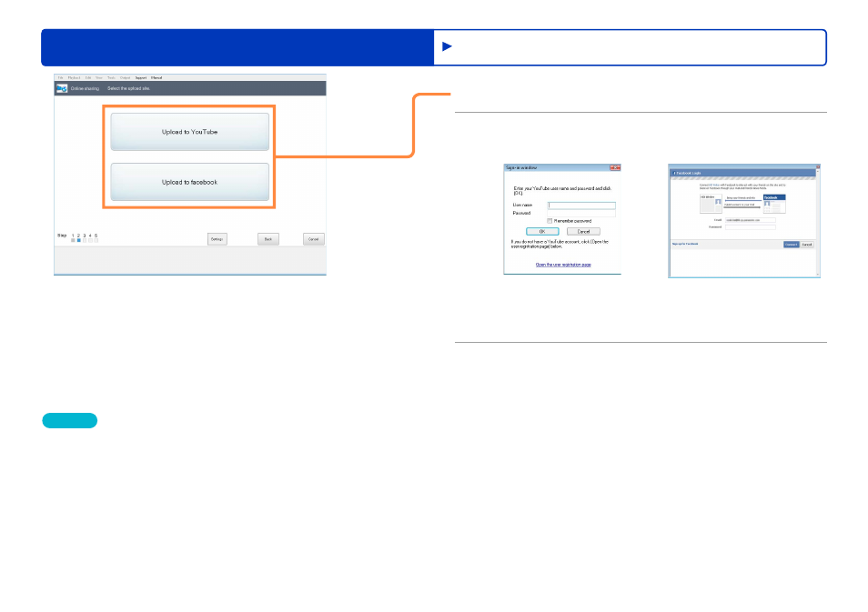Open the Playback menu
Viewport: 868px width, 612px height.
75,78
